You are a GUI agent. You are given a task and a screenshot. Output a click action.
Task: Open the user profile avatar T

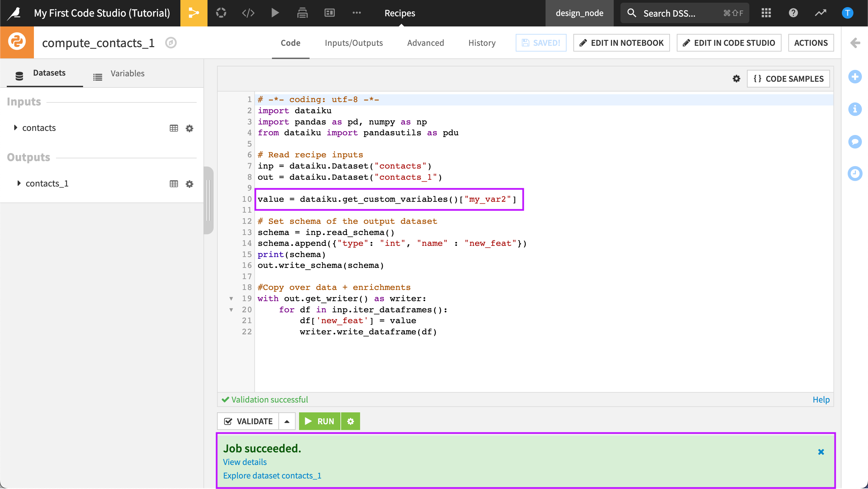pyautogui.click(x=848, y=13)
